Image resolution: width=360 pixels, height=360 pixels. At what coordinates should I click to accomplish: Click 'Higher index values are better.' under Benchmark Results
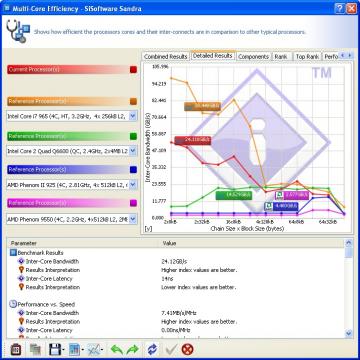(199, 270)
